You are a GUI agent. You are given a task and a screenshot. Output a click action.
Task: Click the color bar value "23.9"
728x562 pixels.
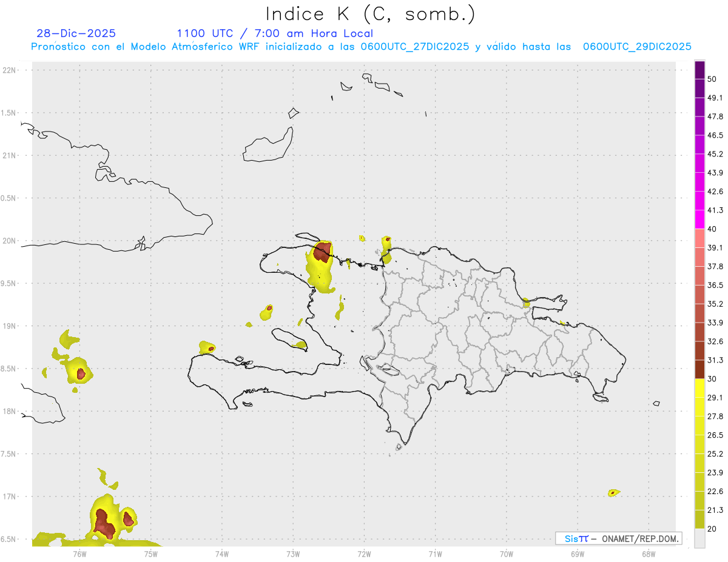(715, 473)
